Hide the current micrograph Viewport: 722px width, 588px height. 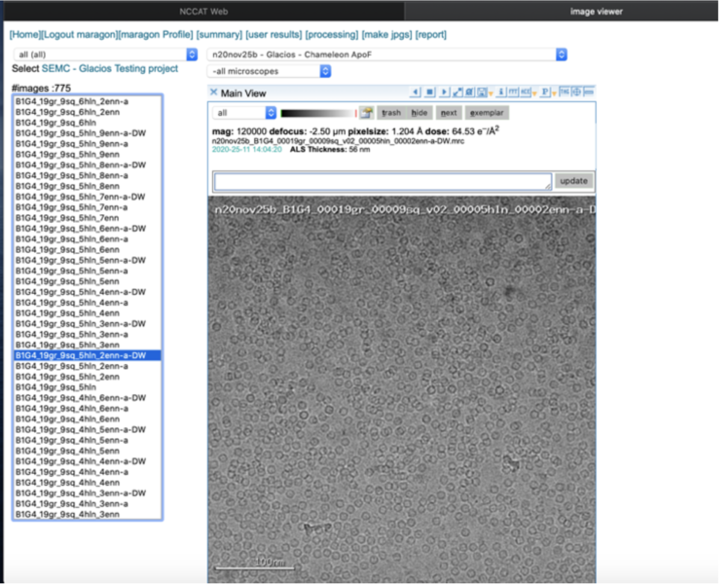pos(419,113)
